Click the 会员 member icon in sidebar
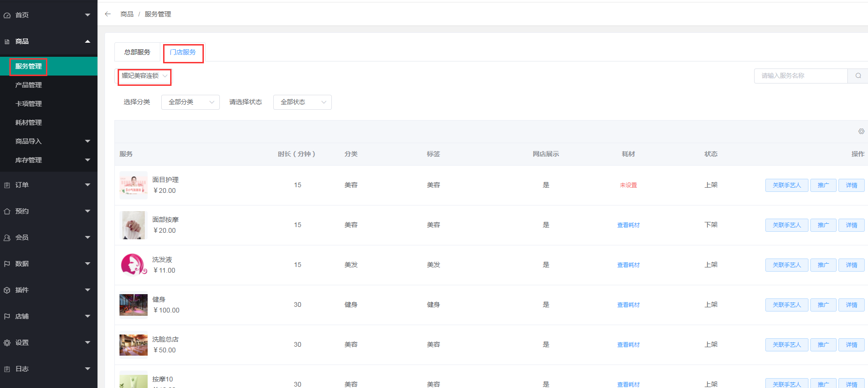Image resolution: width=868 pixels, height=388 pixels. click(x=7, y=238)
